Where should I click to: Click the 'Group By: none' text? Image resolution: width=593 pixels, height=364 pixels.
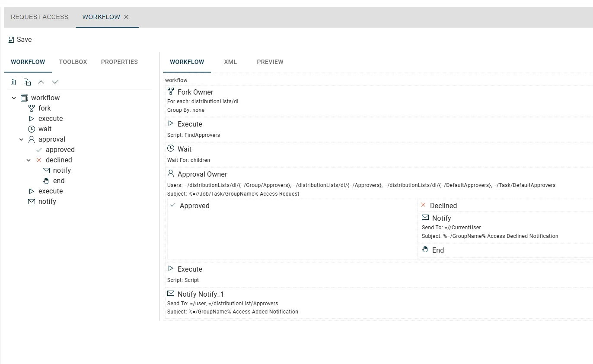point(186,110)
